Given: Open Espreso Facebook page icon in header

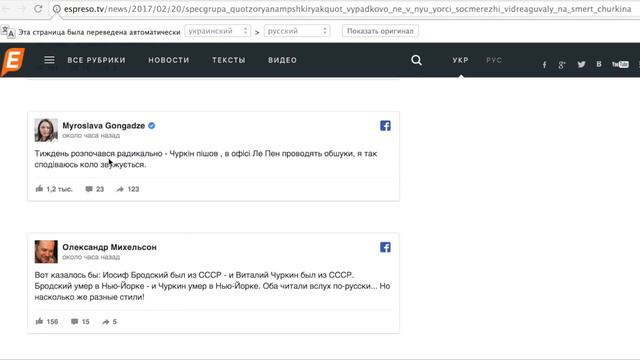Looking at the screenshot, I should point(544,64).
